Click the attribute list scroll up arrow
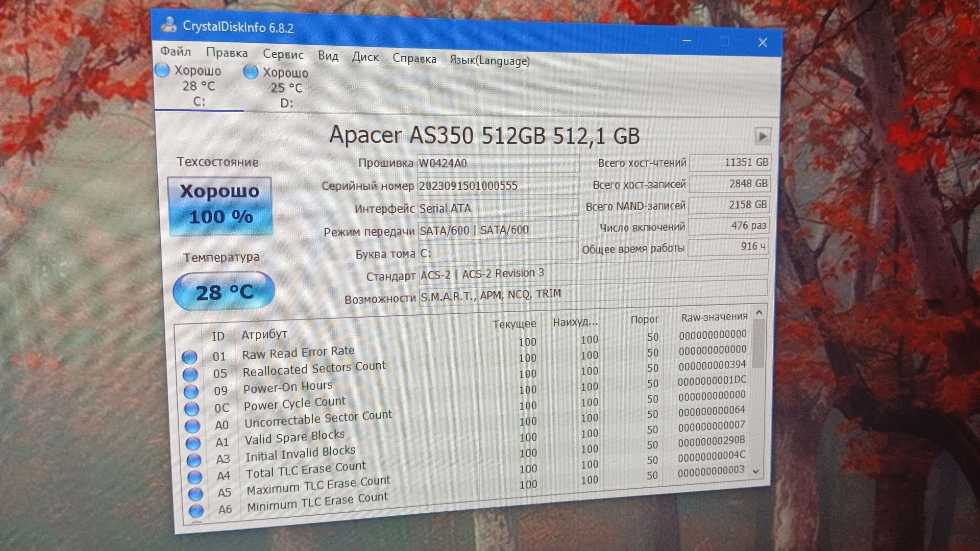980x551 pixels. (x=759, y=312)
